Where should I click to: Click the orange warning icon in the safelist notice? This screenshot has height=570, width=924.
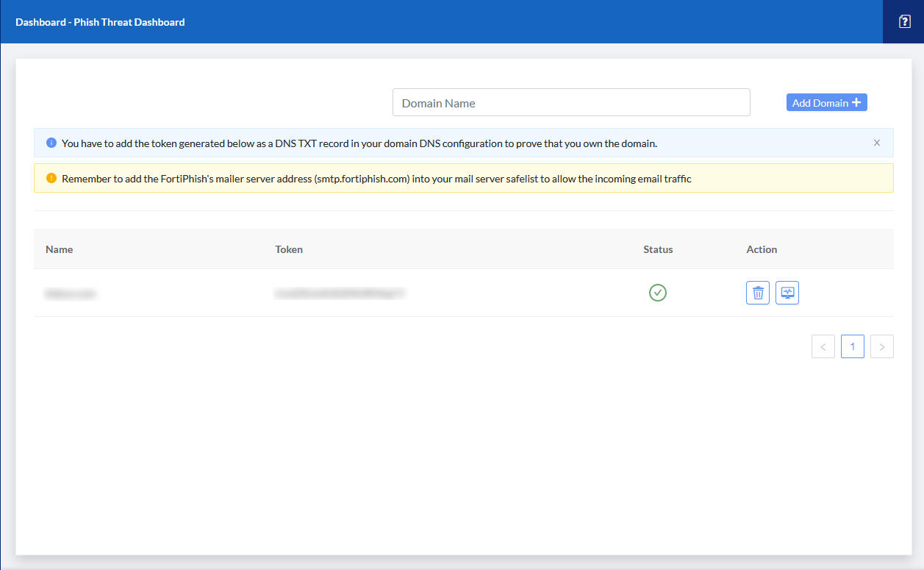[51, 178]
